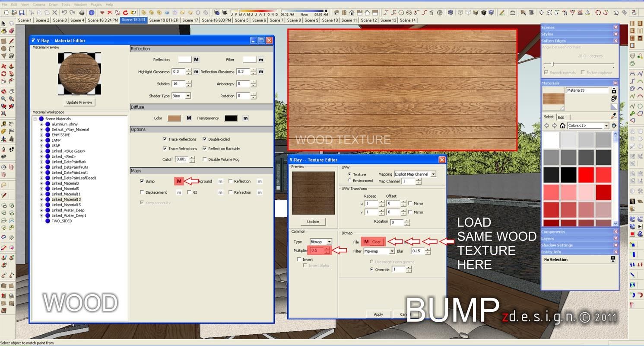
Task: Select the Walk footprints tool
Action: point(11,149)
